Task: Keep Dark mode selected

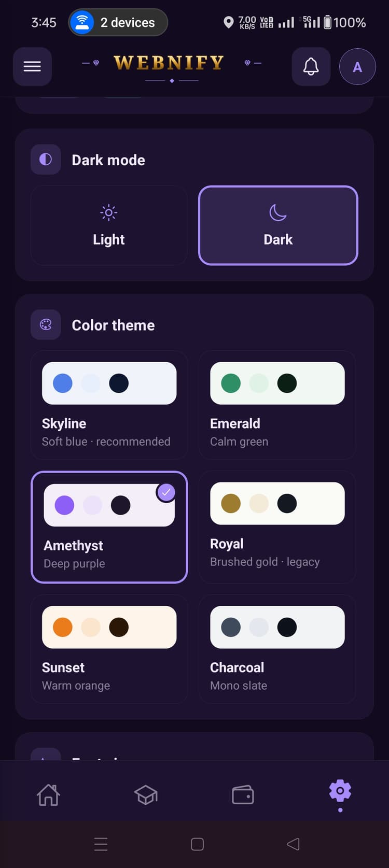Action: [x=278, y=225]
